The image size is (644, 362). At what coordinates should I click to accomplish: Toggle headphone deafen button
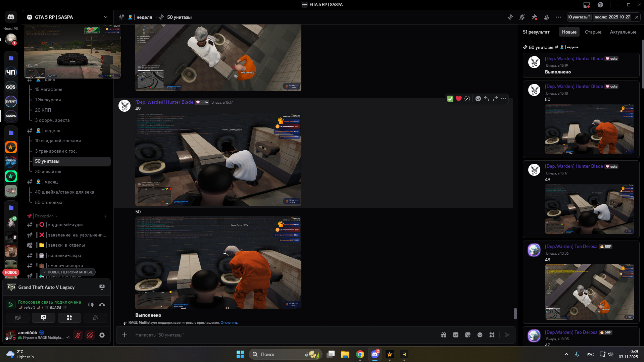tap(90, 335)
